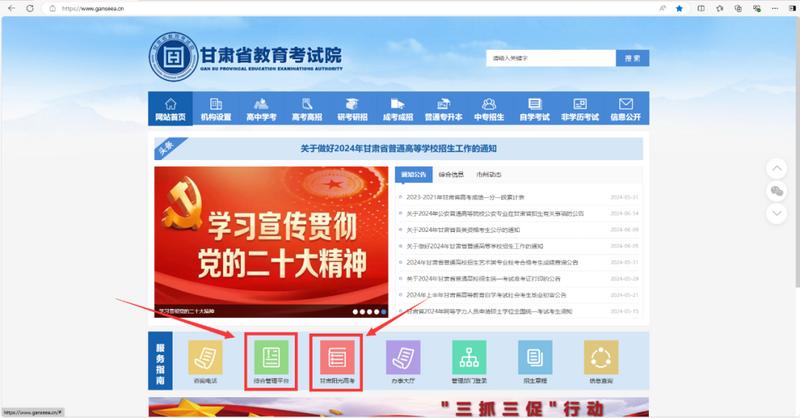Click the scroll-down chevron floating button
Screen dimensions: 800x418
pyautogui.click(x=777, y=213)
